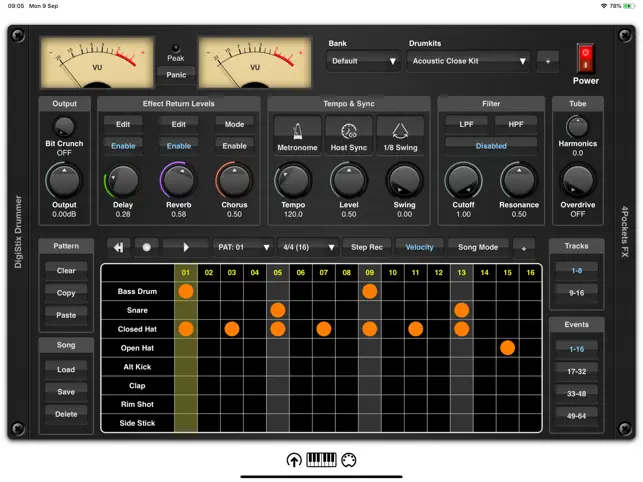Toggle Closed Hat note on step 11
This screenshot has height=482, width=643.
click(415, 329)
